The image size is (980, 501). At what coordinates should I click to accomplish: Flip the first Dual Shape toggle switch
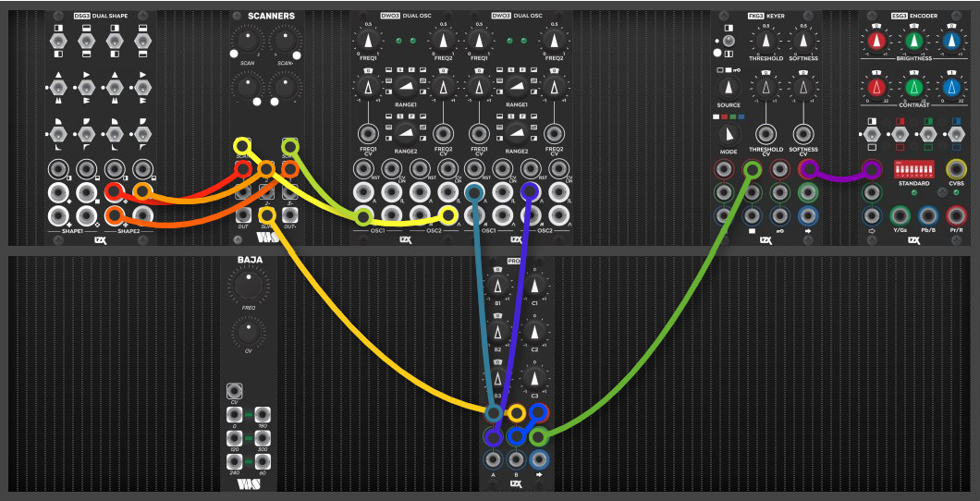coord(58,42)
